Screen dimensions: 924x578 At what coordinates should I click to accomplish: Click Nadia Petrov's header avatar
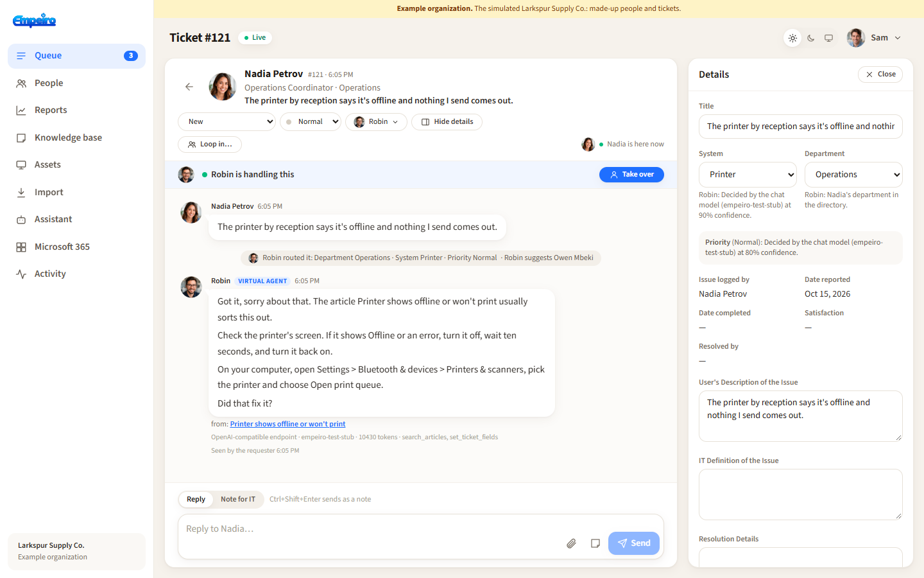pos(223,87)
